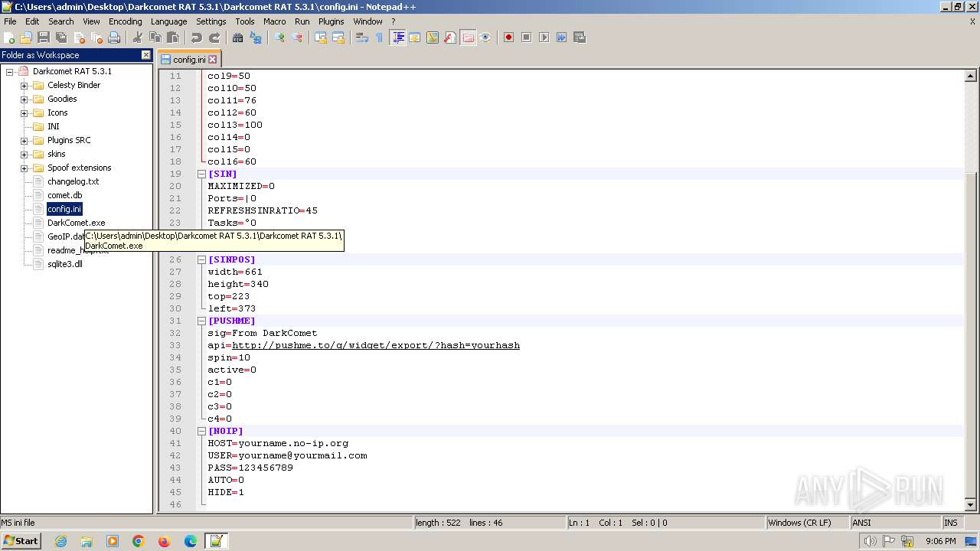This screenshot has height=551, width=980.
Task: Click the HOST=yourname.no-ip.org line
Action: pos(278,443)
